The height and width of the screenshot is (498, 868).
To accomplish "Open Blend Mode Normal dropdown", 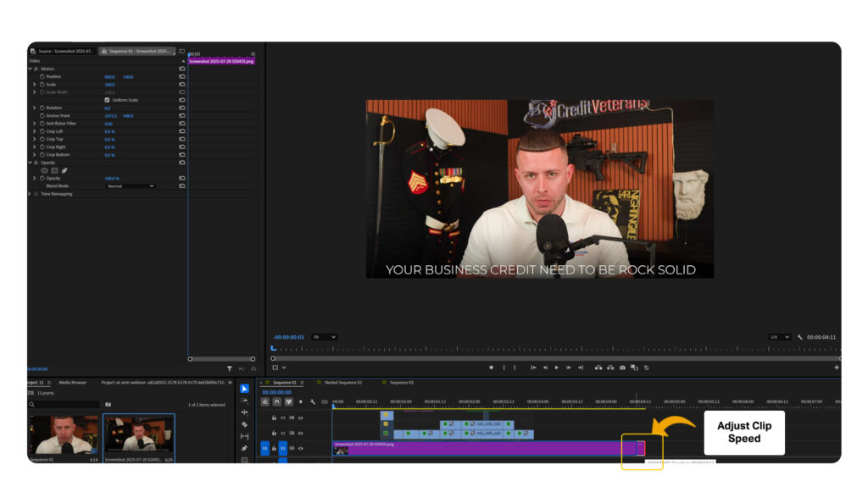I will [130, 186].
